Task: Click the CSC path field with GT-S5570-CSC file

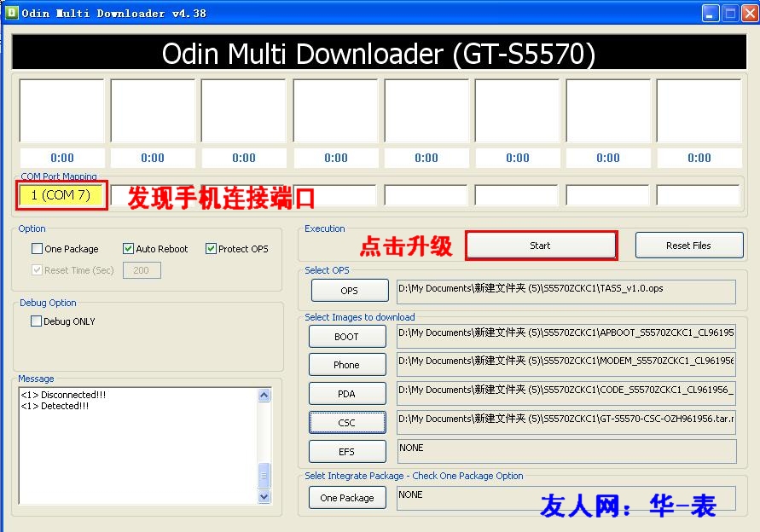Action: pos(566,423)
